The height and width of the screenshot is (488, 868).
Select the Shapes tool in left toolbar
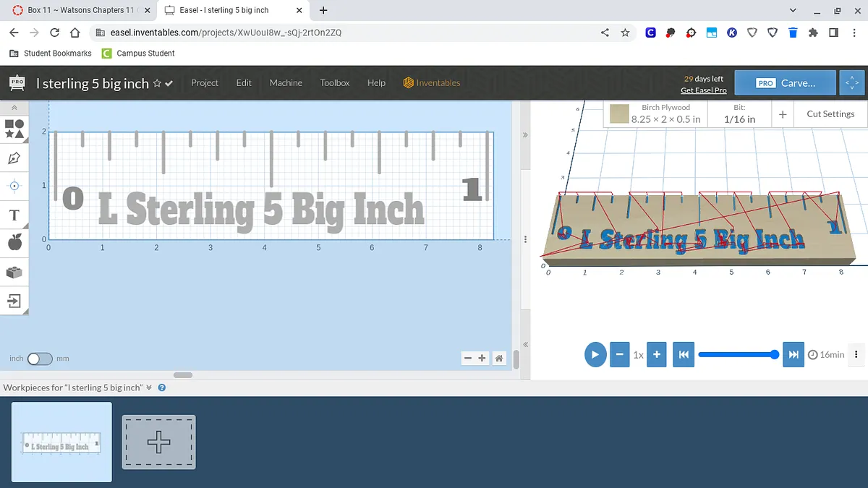point(14,129)
